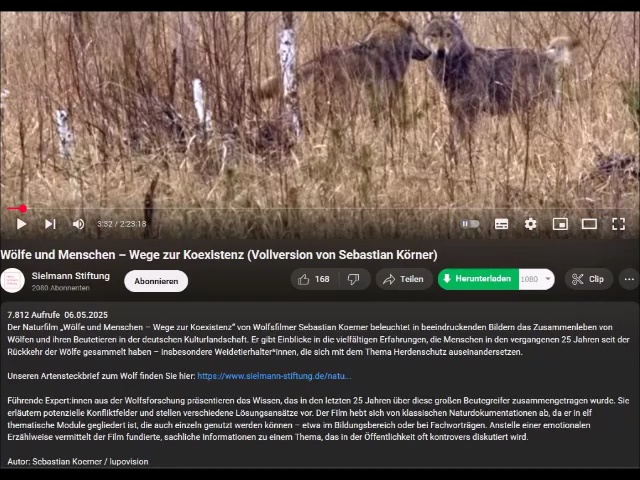Open the player settings gear
640x480 pixels.
530,224
